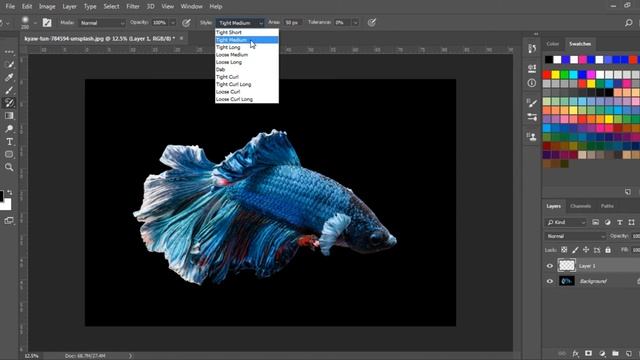Select the Eyedropper tool in left toolbar
The image size is (640, 360).
(x=9, y=77)
